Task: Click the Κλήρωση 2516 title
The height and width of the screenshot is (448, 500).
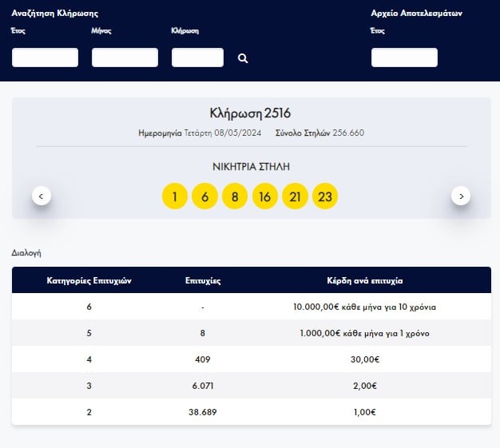Action: (x=250, y=113)
